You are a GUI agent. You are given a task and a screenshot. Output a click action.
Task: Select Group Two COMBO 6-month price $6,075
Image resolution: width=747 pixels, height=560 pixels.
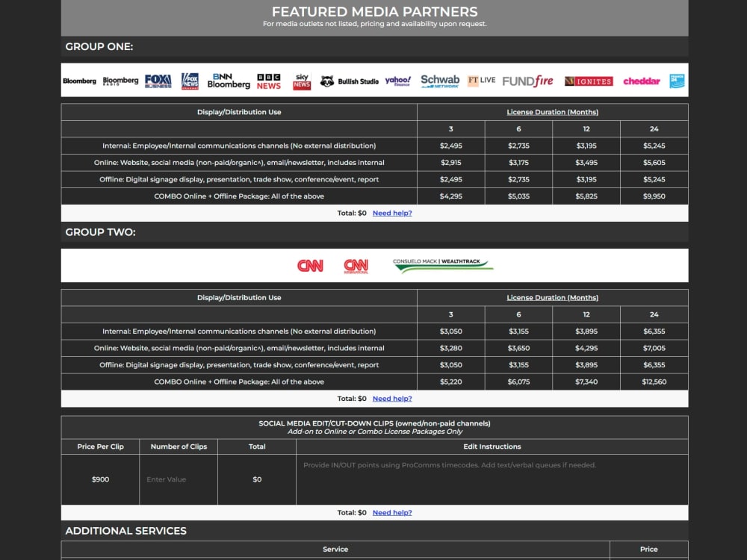pos(519,382)
